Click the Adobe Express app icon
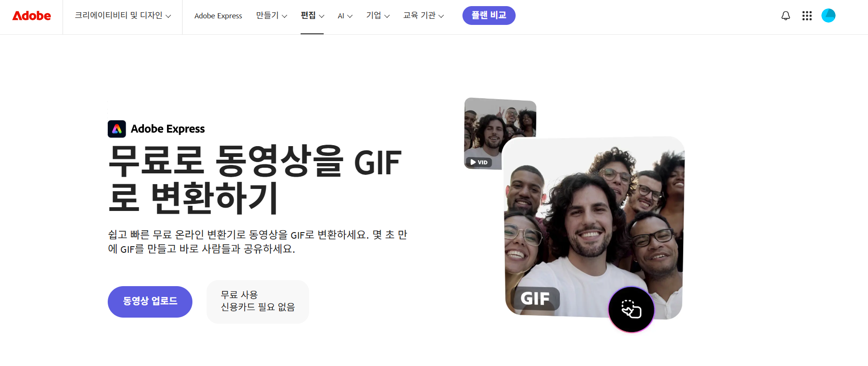This screenshot has height=366, width=868. (117, 129)
